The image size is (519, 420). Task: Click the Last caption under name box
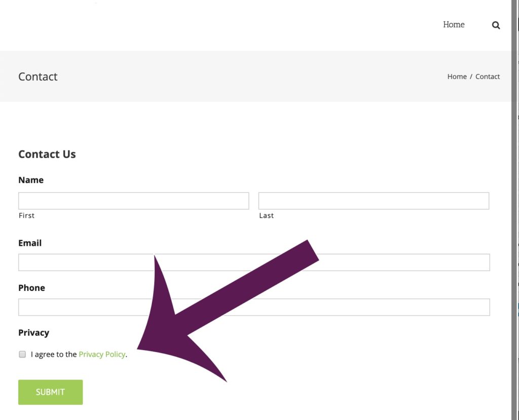266,215
